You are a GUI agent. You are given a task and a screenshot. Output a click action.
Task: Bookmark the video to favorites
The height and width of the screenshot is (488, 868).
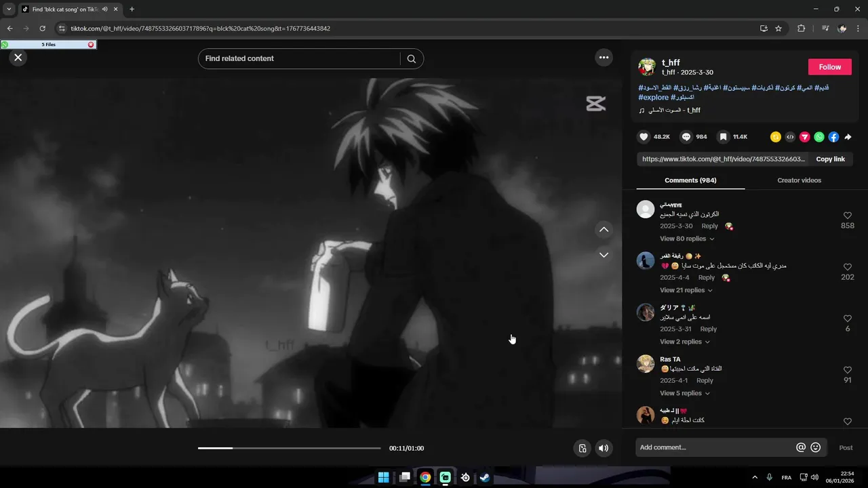tap(724, 137)
